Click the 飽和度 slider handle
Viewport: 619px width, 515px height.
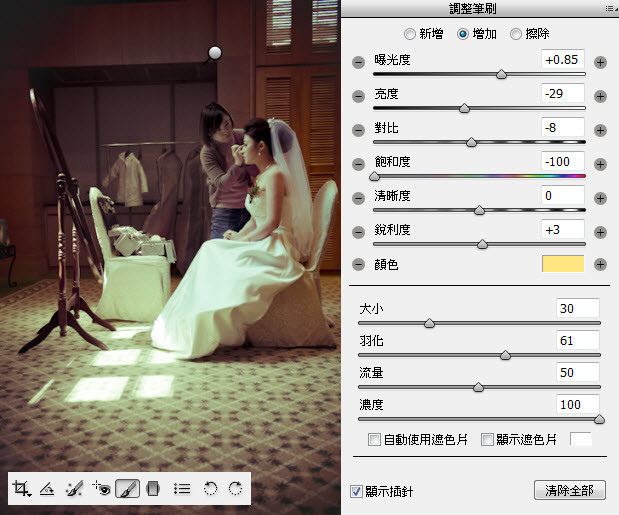point(374,176)
